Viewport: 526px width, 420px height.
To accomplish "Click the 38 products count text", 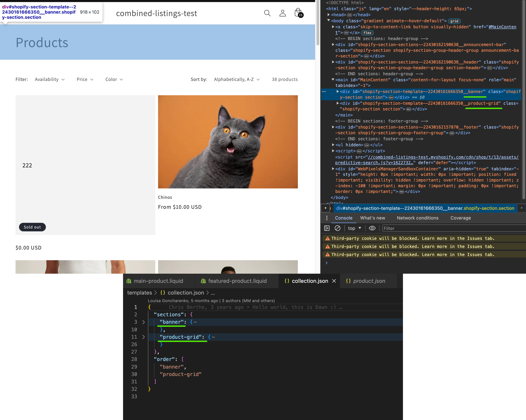I will pos(284,79).
